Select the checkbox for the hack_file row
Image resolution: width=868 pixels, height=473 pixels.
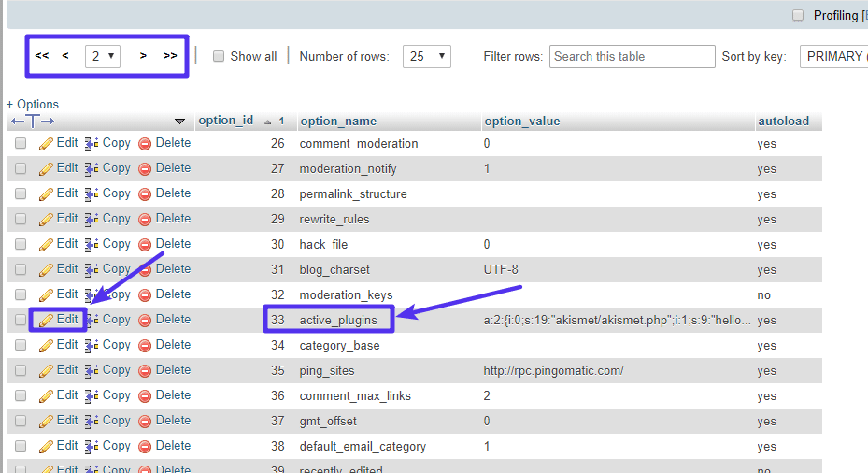click(x=21, y=245)
